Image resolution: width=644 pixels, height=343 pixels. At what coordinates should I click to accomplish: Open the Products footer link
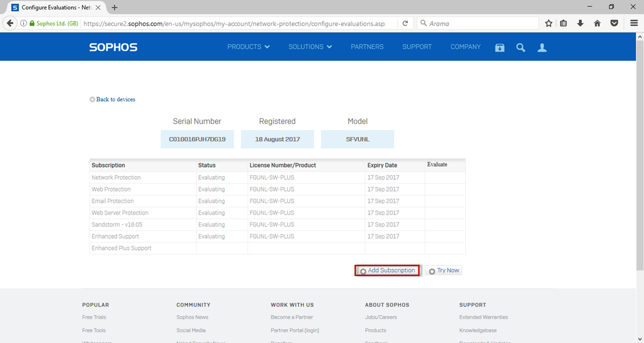coord(376,331)
